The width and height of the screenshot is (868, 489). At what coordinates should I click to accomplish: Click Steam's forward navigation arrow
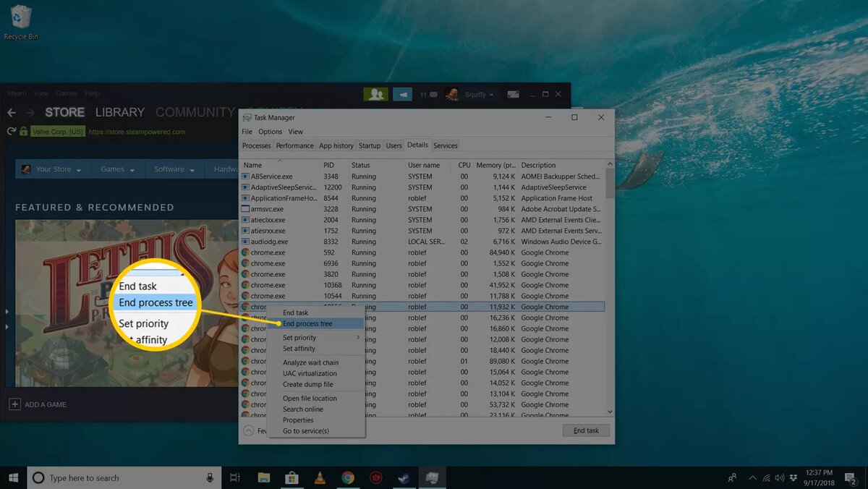(x=30, y=113)
